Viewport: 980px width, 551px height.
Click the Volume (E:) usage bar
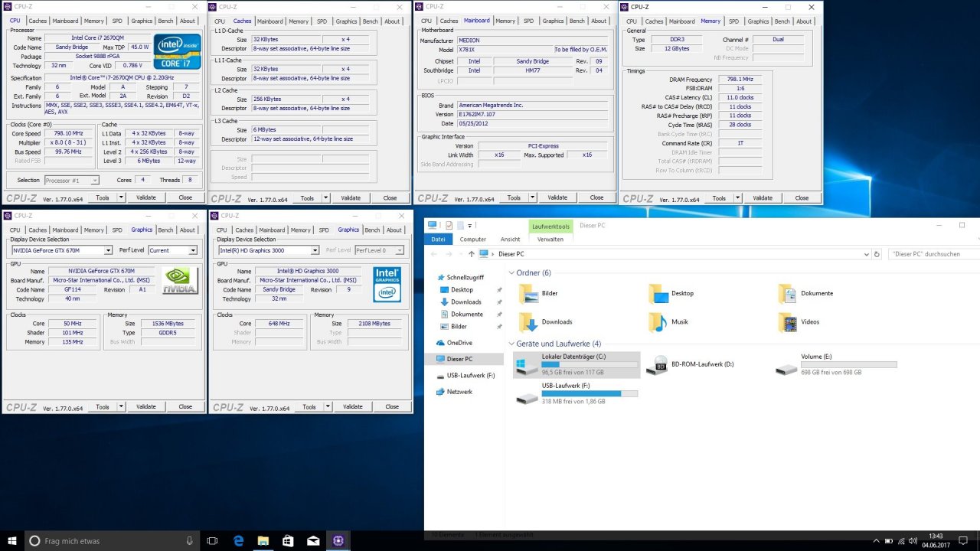(848, 365)
